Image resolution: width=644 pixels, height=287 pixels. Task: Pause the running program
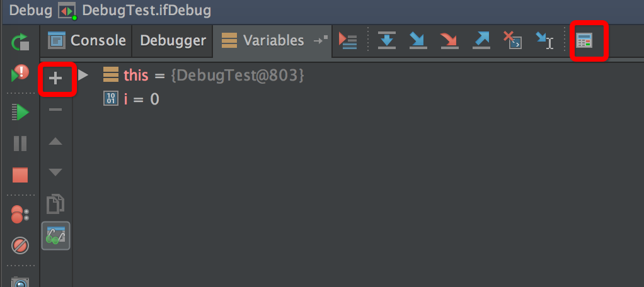pyautogui.click(x=20, y=144)
